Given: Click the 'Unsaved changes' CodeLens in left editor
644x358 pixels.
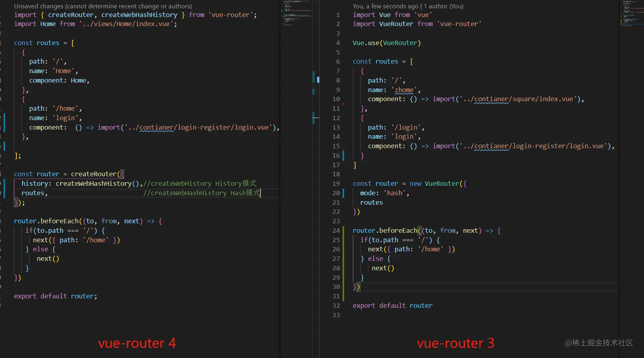Looking at the screenshot, I should 103,6.
